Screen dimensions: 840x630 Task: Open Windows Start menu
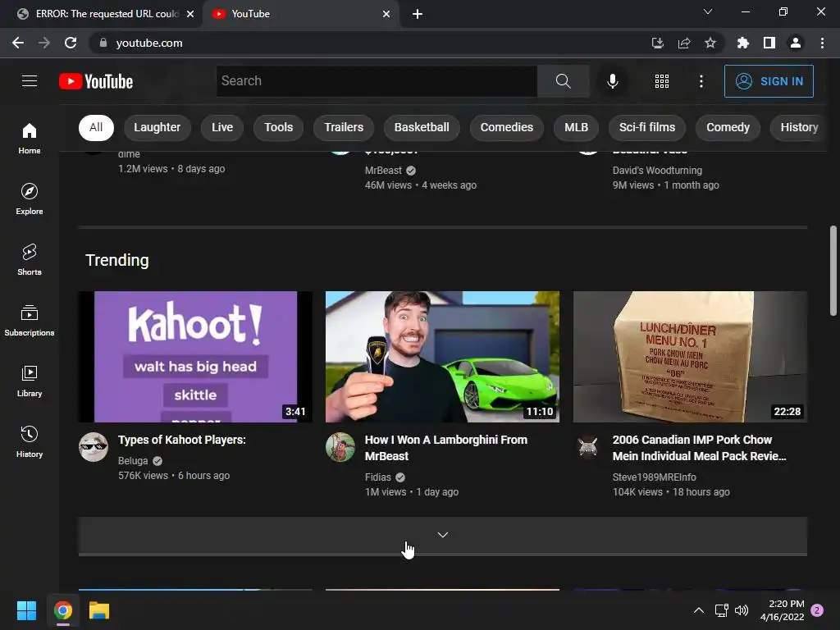(26, 610)
